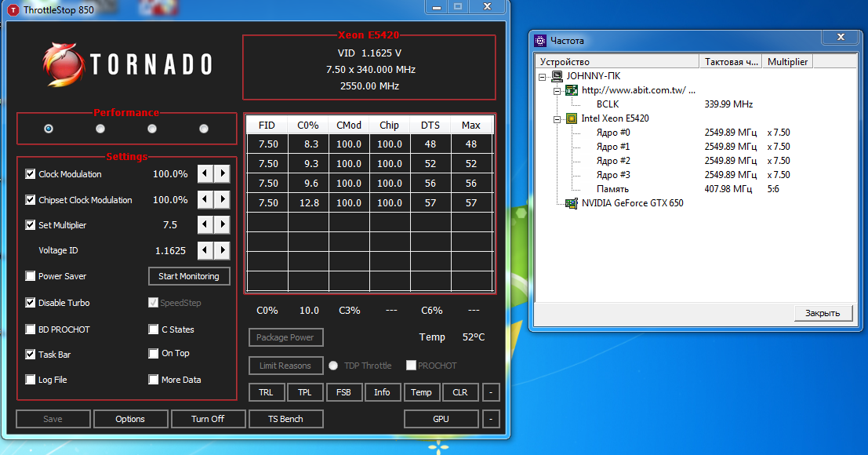Minimize the ThrottleStop window
This screenshot has height=455, width=868.
(x=437, y=7)
